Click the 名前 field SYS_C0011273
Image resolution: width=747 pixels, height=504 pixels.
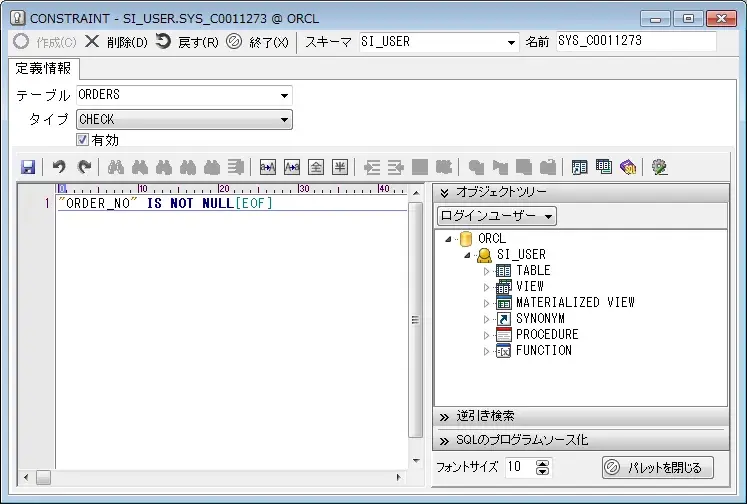coord(636,41)
